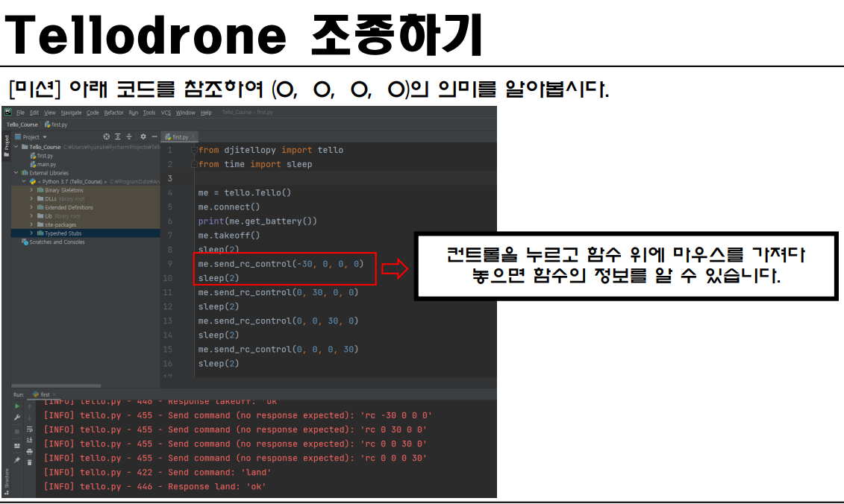The height and width of the screenshot is (504, 844).
Task: Select the first.py editor tab
Action: (x=178, y=136)
